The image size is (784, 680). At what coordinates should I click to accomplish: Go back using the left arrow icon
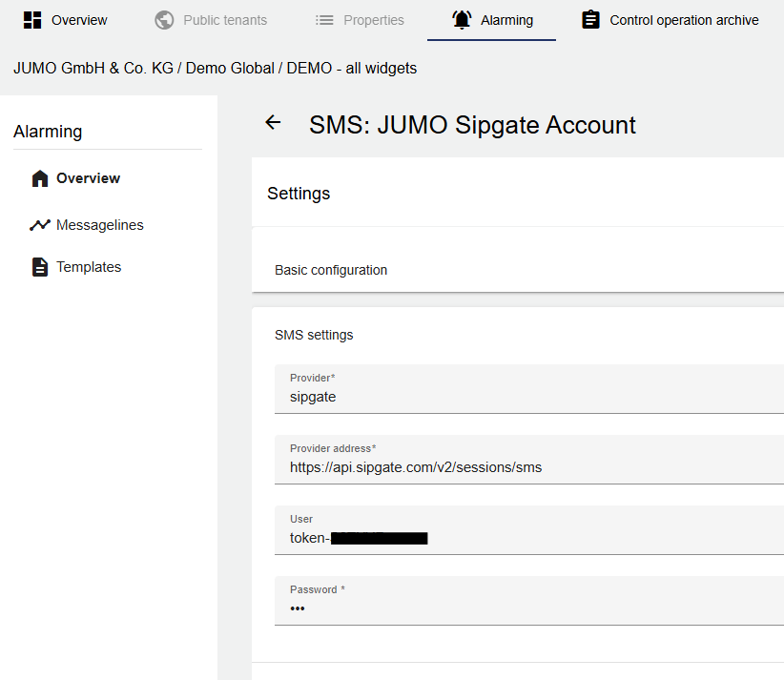click(273, 122)
